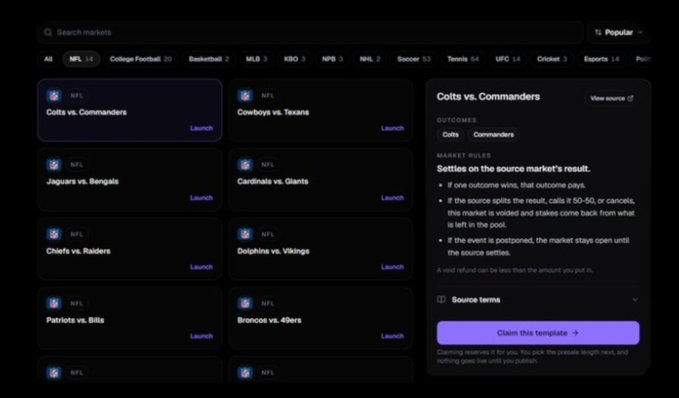Screen dimensions: 679x398
Task: Open the Popular sort dropdown
Action: coord(618,32)
